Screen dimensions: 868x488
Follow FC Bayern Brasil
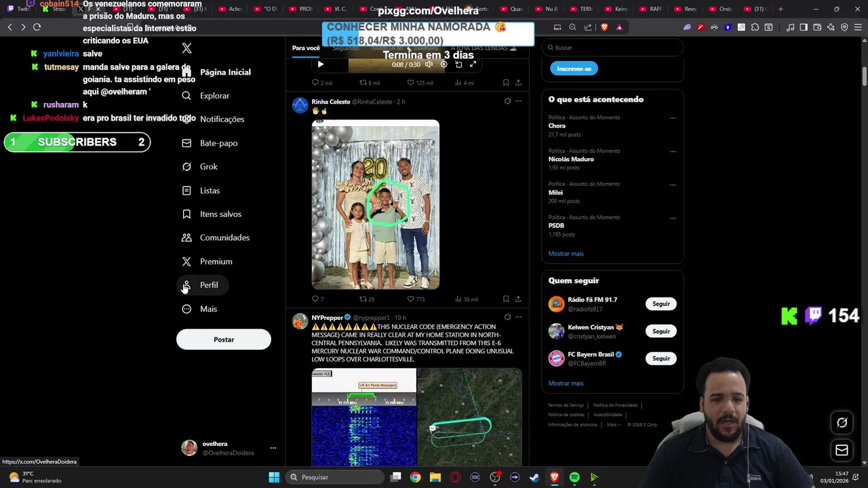pyautogui.click(x=661, y=359)
